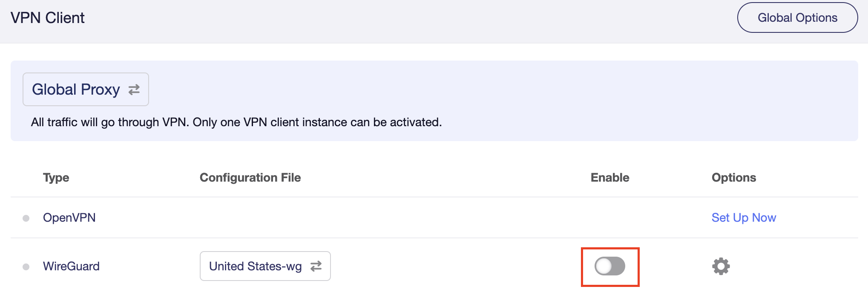Enable the WireGuard VPN toggle
This screenshot has height=301, width=868.
coord(610,266)
